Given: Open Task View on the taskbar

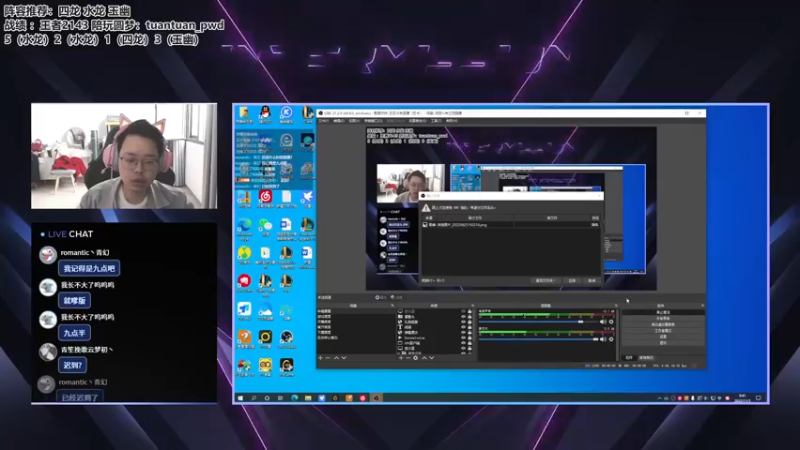Looking at the screenshot, I should [280, 398].
